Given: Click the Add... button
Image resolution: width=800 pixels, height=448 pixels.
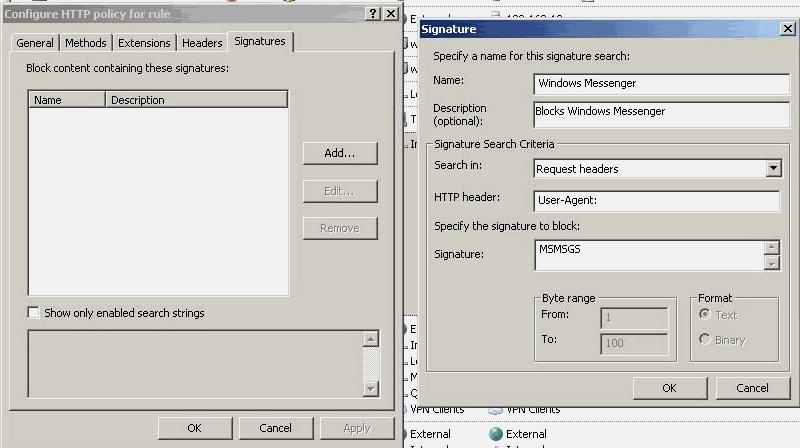Looking at the screenshot, I should [340, 153].
